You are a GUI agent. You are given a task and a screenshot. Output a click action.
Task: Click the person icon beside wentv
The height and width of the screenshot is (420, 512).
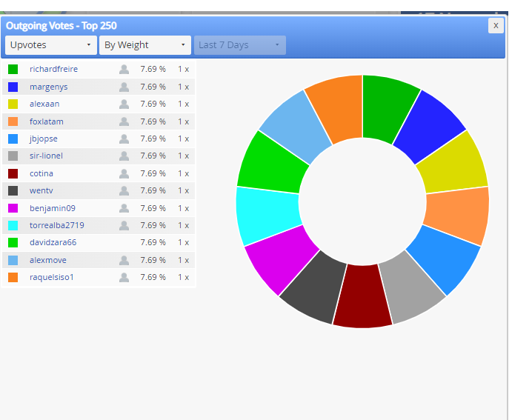(x=124, y=190)
